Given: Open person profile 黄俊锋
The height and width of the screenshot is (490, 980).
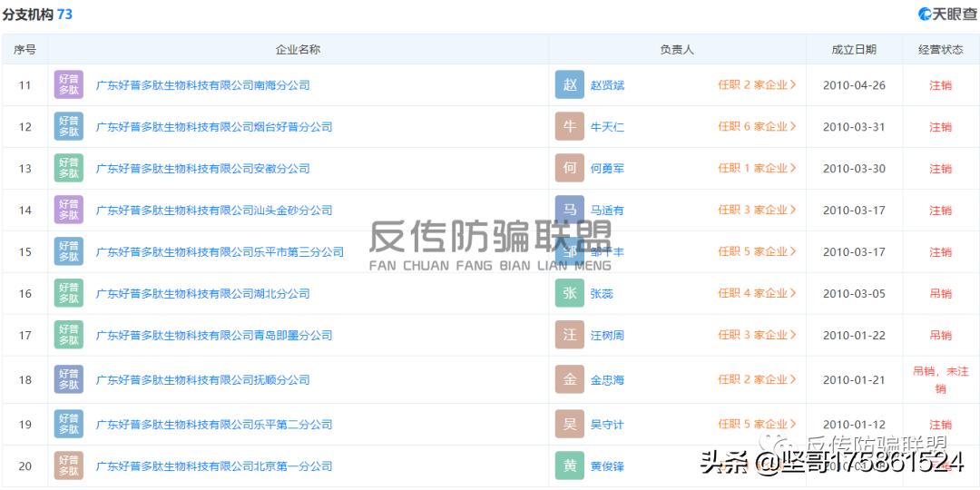Looking at the screenshot, I should (x=607, y=465).
